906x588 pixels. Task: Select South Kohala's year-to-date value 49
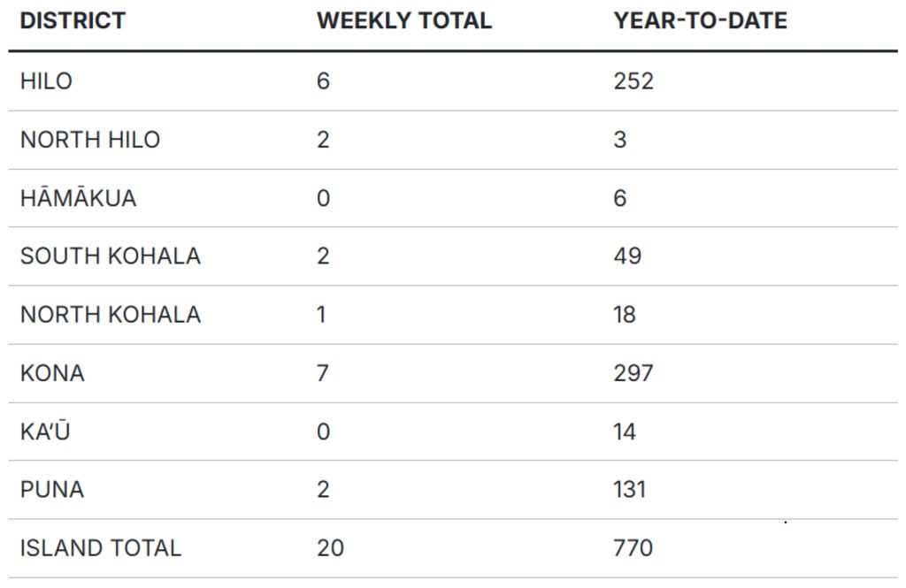coord(627,256)
